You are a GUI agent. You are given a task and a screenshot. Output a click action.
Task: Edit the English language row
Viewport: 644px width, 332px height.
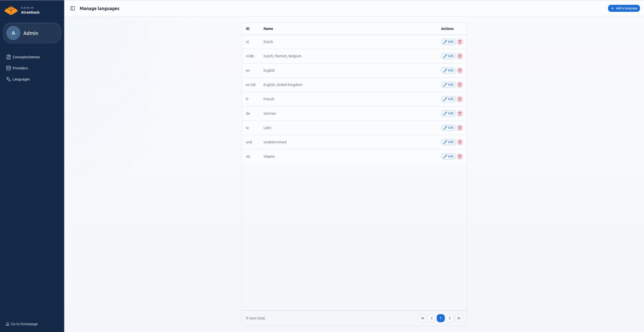coord(448,70)
